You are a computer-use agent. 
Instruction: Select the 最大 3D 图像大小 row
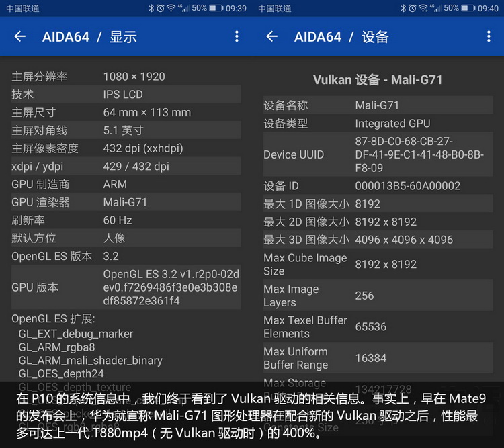[378, 239]
